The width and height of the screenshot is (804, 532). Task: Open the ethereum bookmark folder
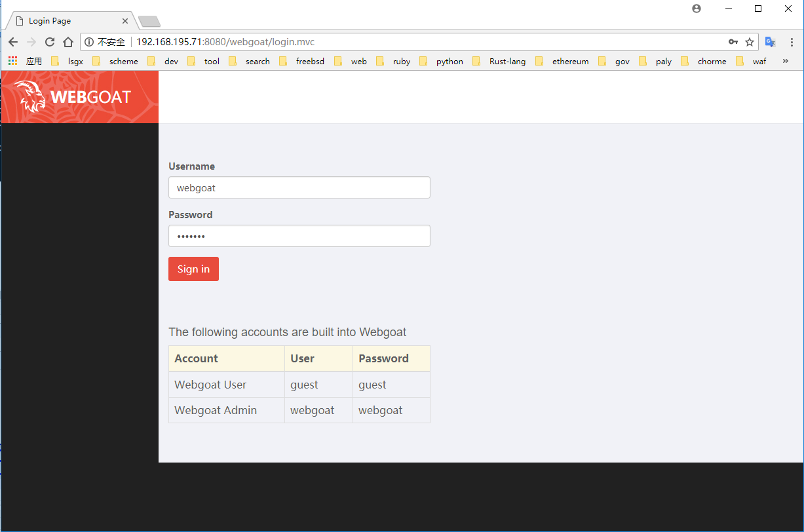[x=562, y=61]
